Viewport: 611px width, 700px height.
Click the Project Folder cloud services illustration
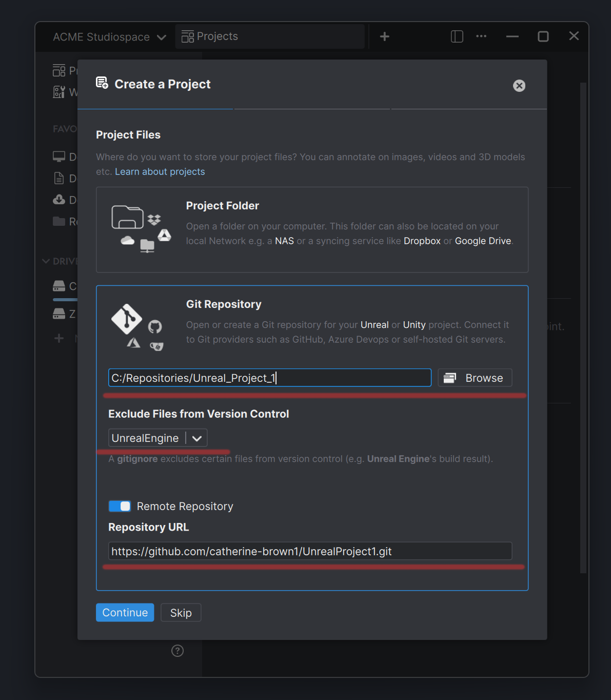point(141,229)
